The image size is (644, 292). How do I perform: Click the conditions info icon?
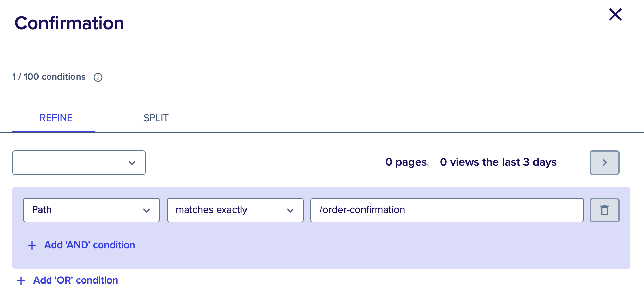coord(98,77)
